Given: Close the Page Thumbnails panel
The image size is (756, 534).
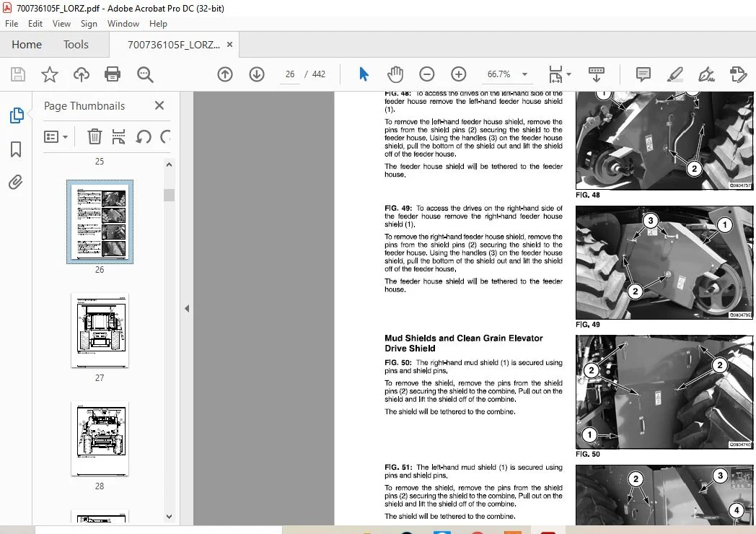Looking at the screenshot, I should coord(159,105).
